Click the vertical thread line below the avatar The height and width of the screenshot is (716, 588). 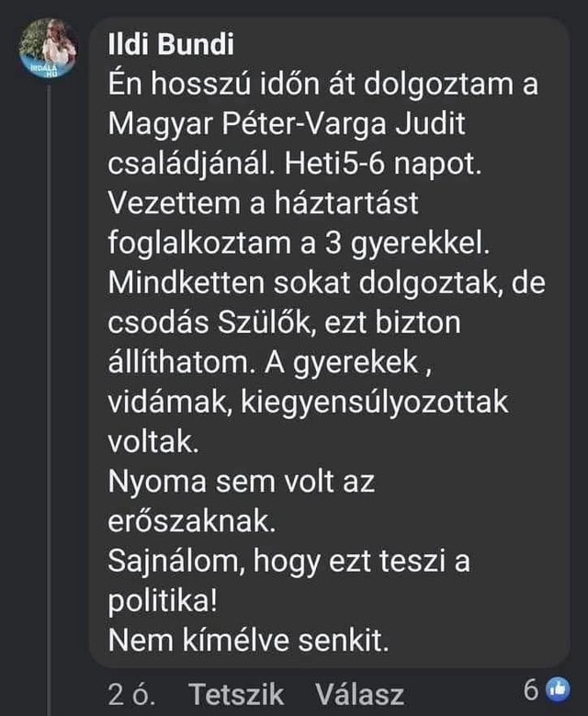pyautogui.click(x=49, y=368)
